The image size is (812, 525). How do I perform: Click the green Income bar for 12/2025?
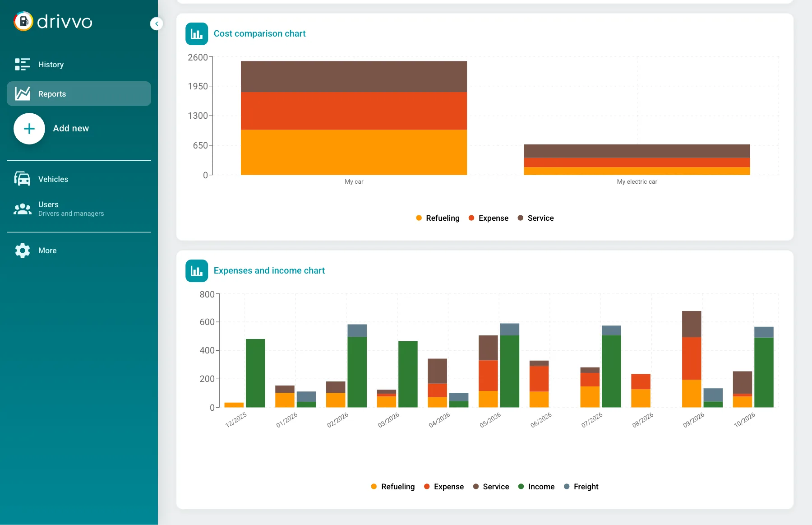(x=255, y=373)
